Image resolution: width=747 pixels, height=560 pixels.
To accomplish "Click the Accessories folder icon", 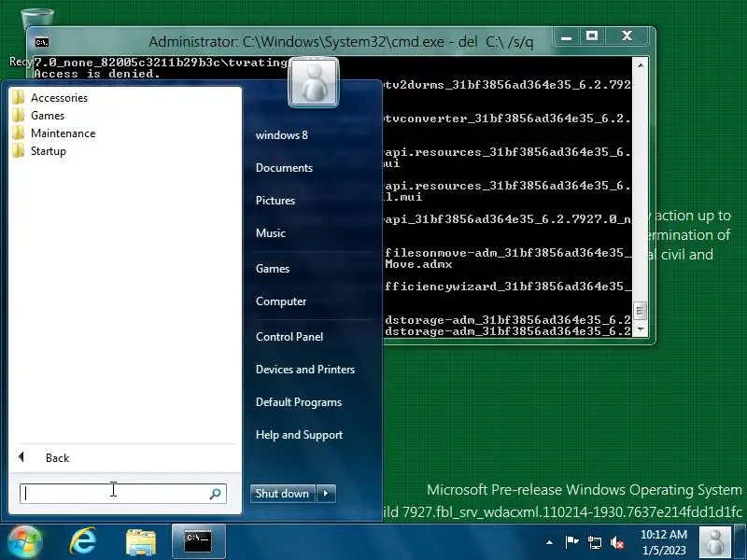I will pos(19,97).
